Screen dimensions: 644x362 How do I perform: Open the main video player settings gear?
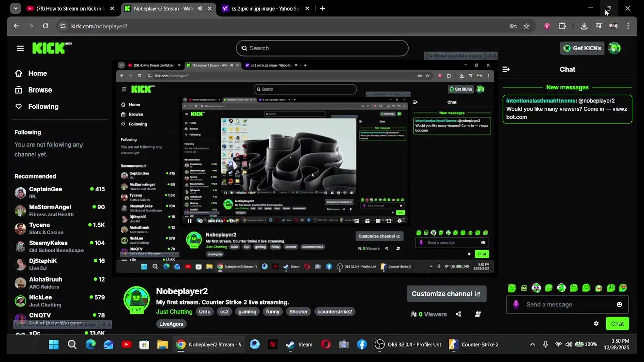pos(400,221)
